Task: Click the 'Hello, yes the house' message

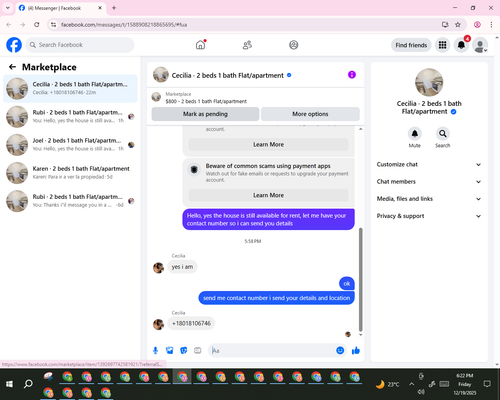Action: pos(268,219)
